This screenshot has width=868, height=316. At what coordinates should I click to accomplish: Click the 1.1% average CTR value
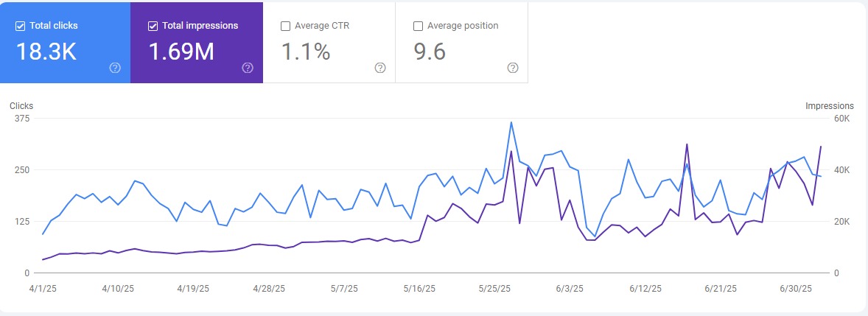[x=306, y=52]
